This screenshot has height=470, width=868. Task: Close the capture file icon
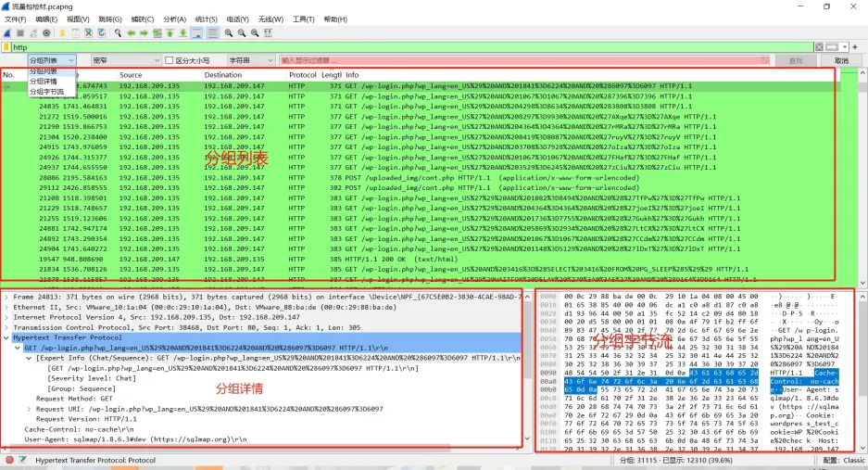pyautogui.click(x=89, y=33)
